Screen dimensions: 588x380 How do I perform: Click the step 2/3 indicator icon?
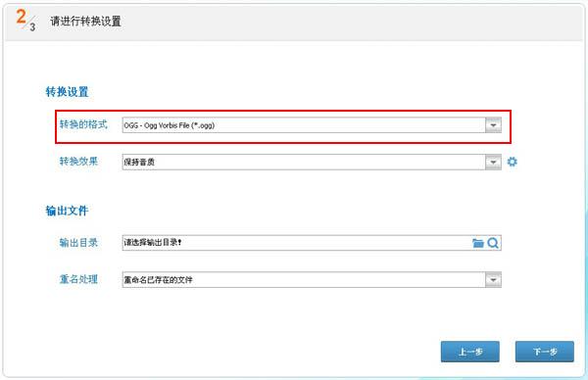coord(25,20)
